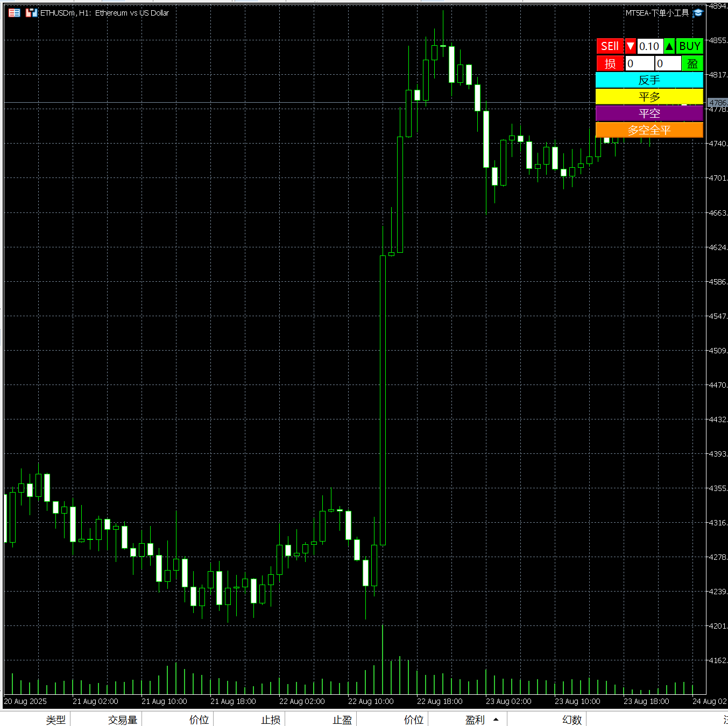The width and height of the screenshot is (728, 726).
Task: Click the 0.10 lot size field
Action: click(649, 46)
